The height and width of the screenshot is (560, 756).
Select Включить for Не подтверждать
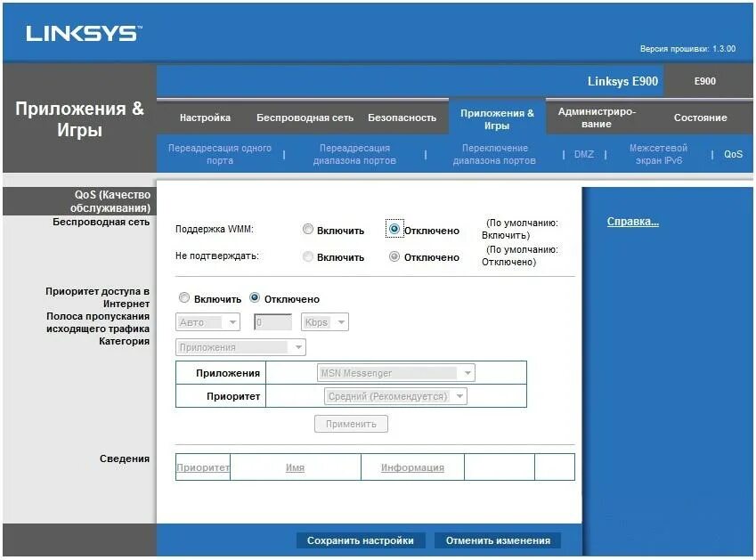[x=307, y=256]
